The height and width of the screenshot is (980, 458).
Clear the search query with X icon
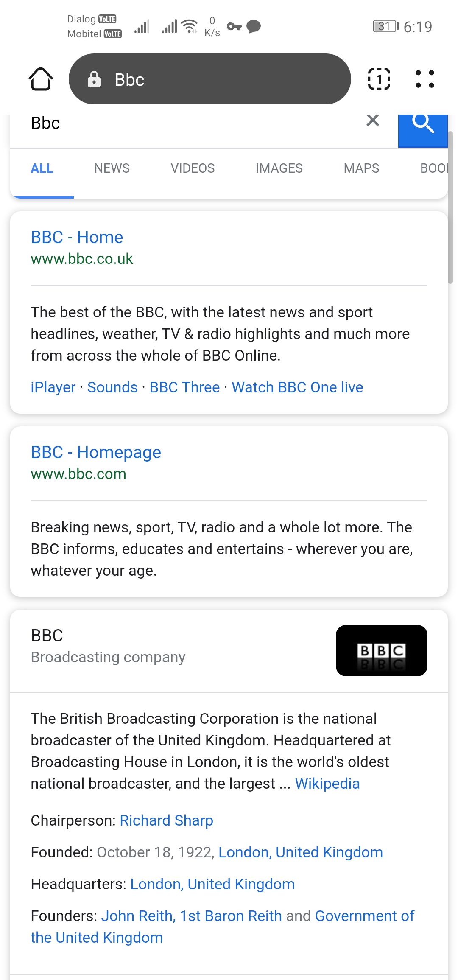[x=373, y=120]
